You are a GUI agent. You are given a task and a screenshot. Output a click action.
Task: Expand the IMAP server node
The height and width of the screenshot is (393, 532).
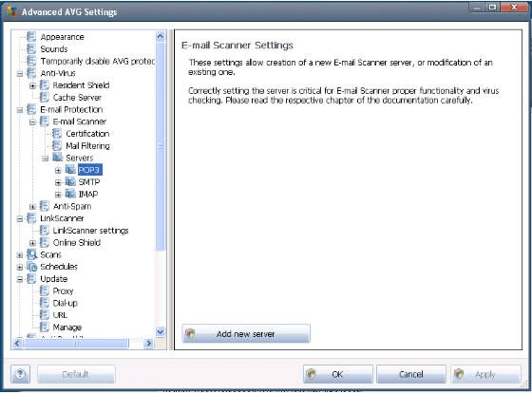58,195
